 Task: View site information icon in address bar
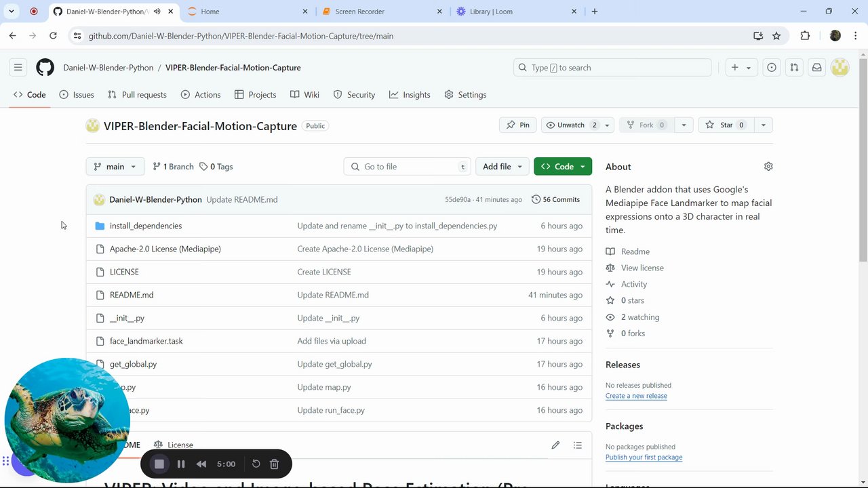click(77, 36)
